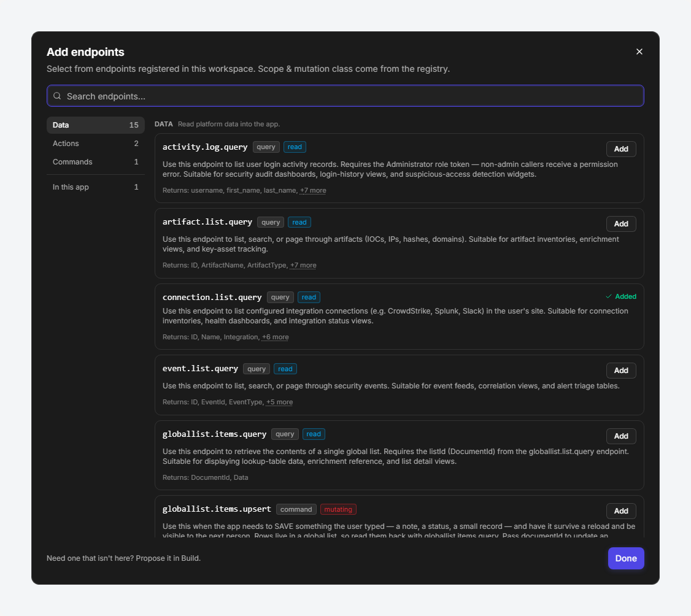Select the Commands category
Viewport: 691px width, 616px height.
point(96,162)
